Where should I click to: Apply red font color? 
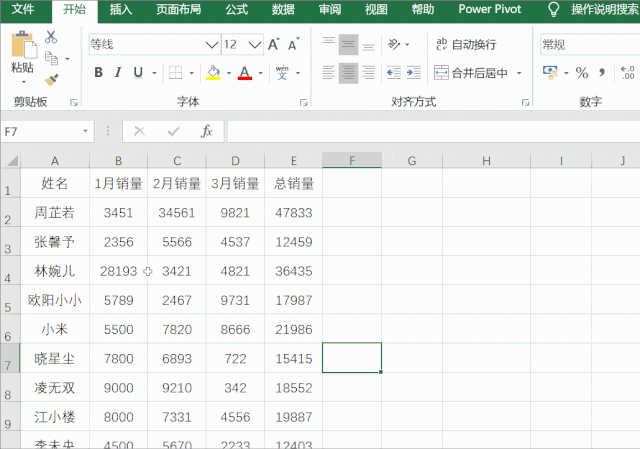244,73
